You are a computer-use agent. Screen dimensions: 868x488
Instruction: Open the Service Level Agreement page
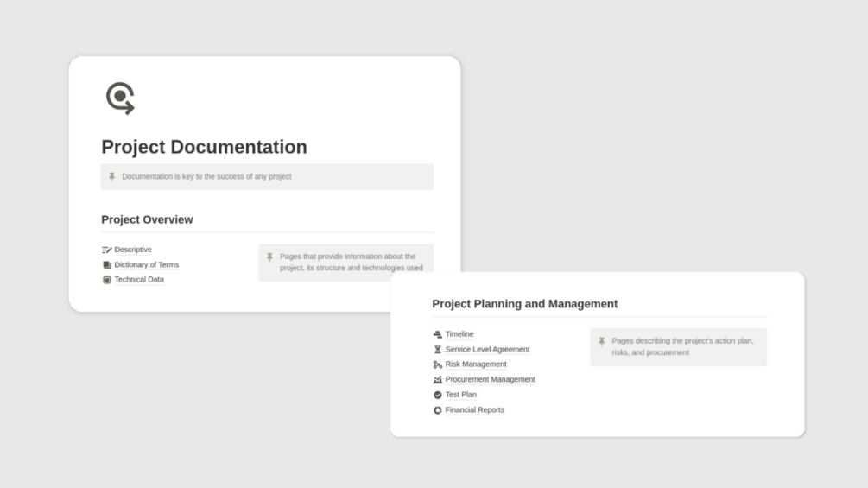click(x=487, y=350)
